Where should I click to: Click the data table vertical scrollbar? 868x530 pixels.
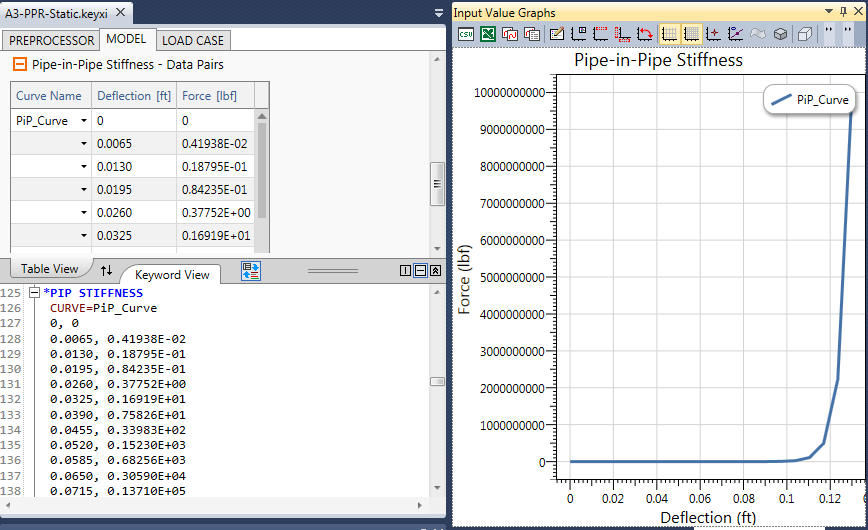click(262, 171)
